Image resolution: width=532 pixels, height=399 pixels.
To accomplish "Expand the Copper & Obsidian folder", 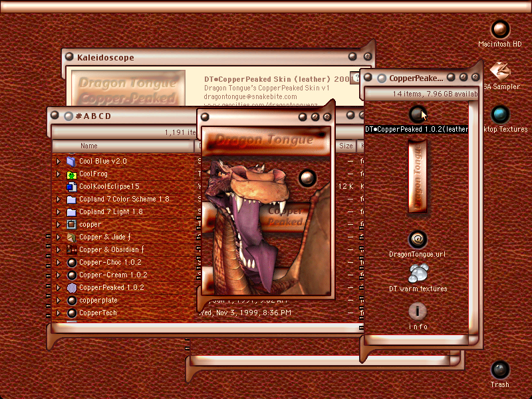I will coord(59,250).
